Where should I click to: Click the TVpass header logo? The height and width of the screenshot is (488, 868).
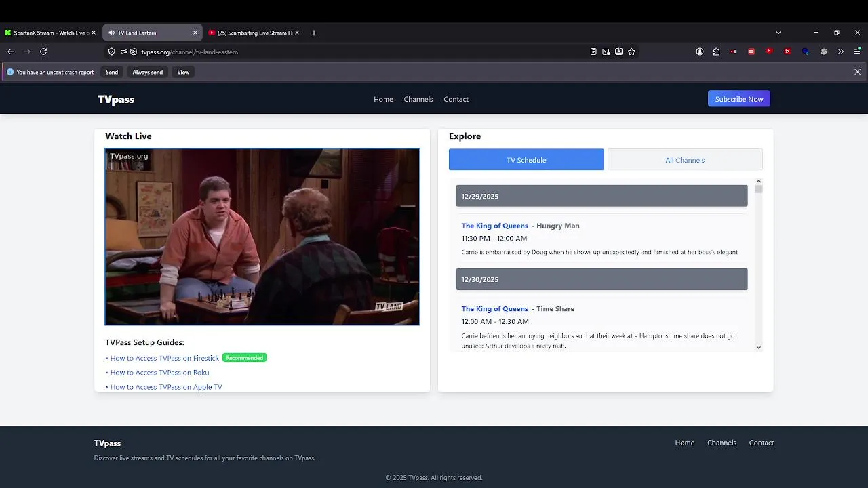116,100
